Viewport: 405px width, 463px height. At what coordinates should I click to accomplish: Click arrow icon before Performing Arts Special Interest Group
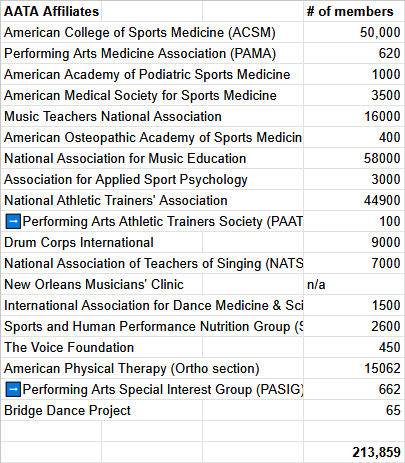(x=13, y=389)
